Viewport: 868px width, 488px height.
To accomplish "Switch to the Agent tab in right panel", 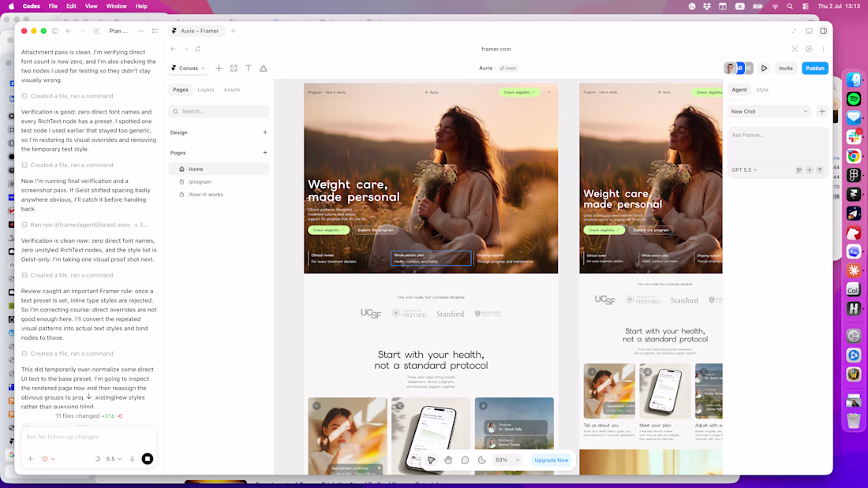I will click(x=739, y=90).
